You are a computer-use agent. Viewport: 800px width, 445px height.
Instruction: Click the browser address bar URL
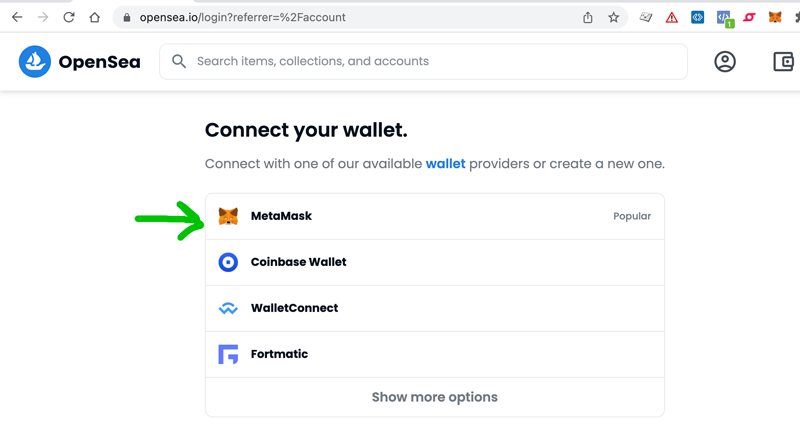[x=242, y=17]
